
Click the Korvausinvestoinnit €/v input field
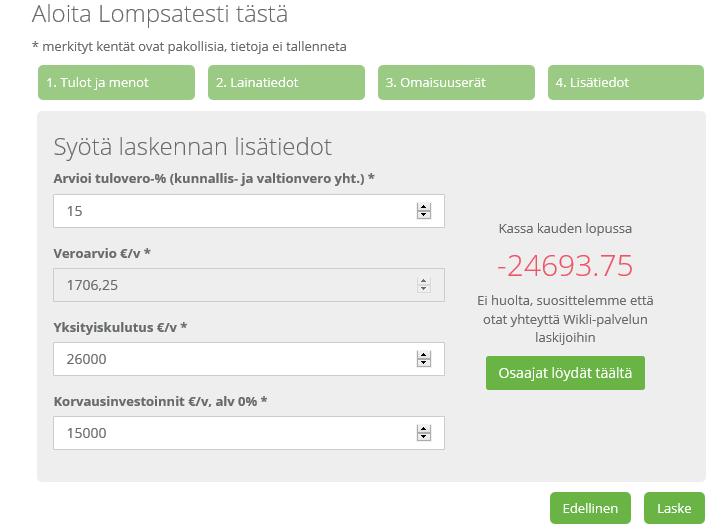249,433
